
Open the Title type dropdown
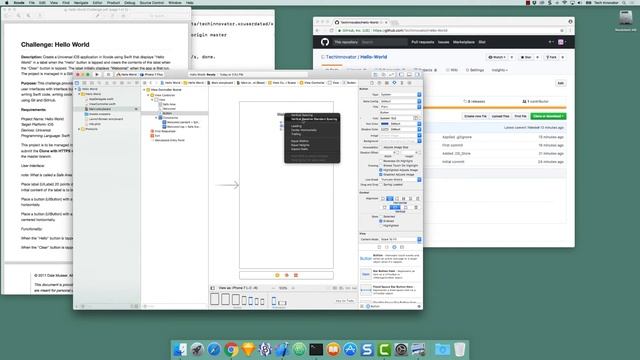(400, 107)
